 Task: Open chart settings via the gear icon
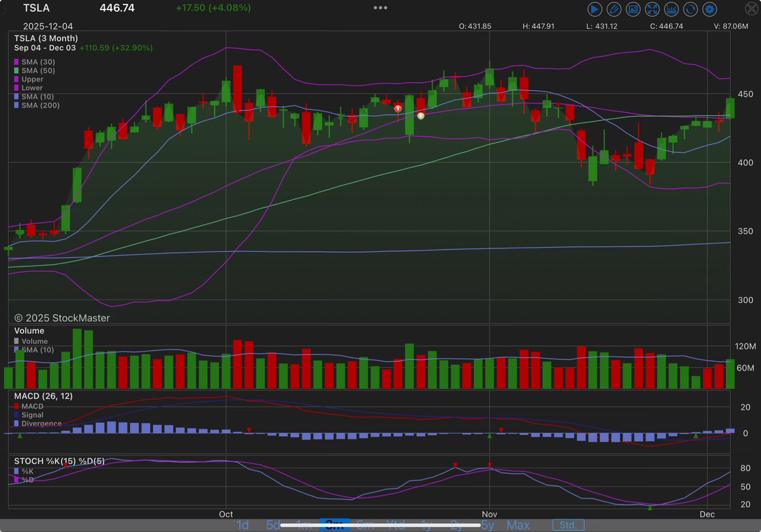point(709,9)
